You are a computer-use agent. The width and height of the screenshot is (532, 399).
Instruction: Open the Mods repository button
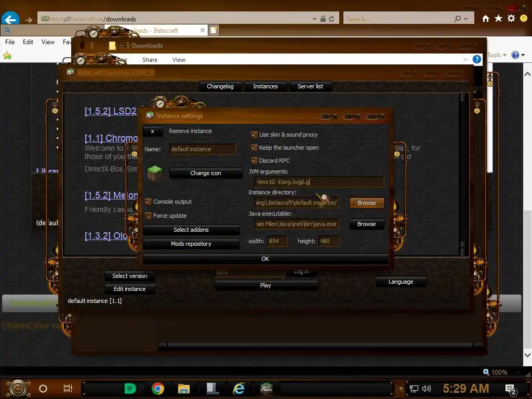(191, 244)
